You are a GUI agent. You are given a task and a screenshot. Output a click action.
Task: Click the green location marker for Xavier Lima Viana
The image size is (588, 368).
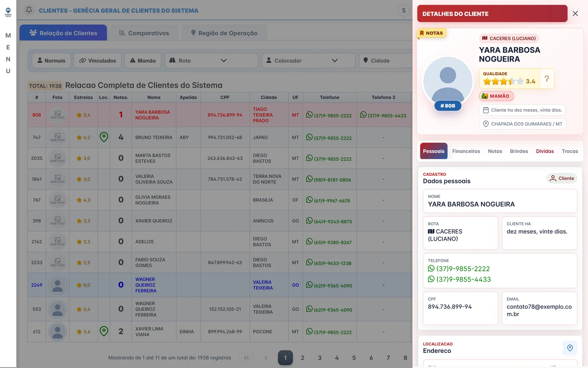point(104,331)
